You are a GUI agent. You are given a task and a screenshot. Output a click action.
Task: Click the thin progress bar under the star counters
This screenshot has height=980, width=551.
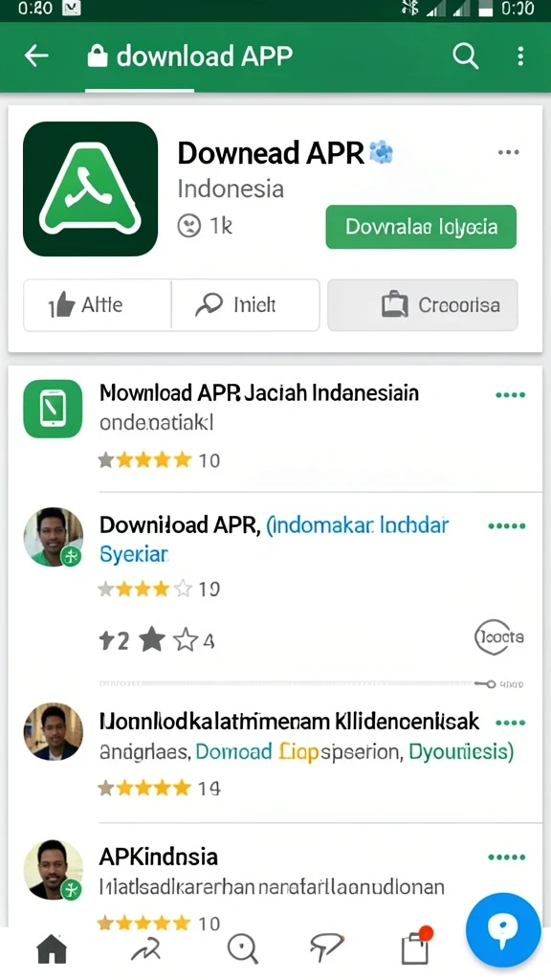(x=311, y=683)
